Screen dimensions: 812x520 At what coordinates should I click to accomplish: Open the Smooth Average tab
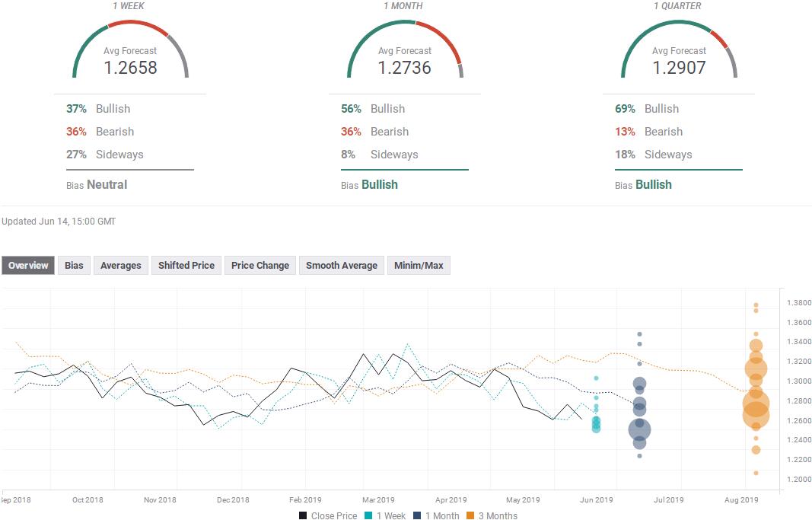pos(341,265)
